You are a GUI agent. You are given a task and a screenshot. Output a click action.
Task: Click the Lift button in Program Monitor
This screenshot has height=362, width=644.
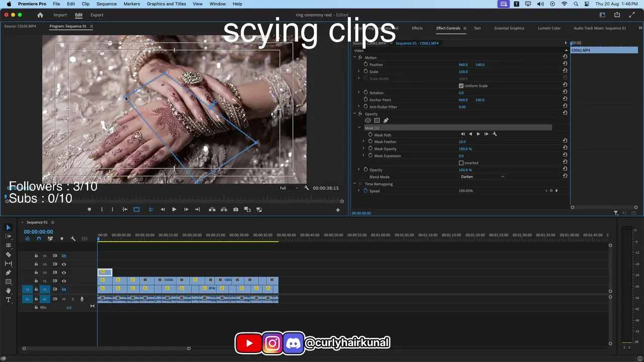pos(212,210)
